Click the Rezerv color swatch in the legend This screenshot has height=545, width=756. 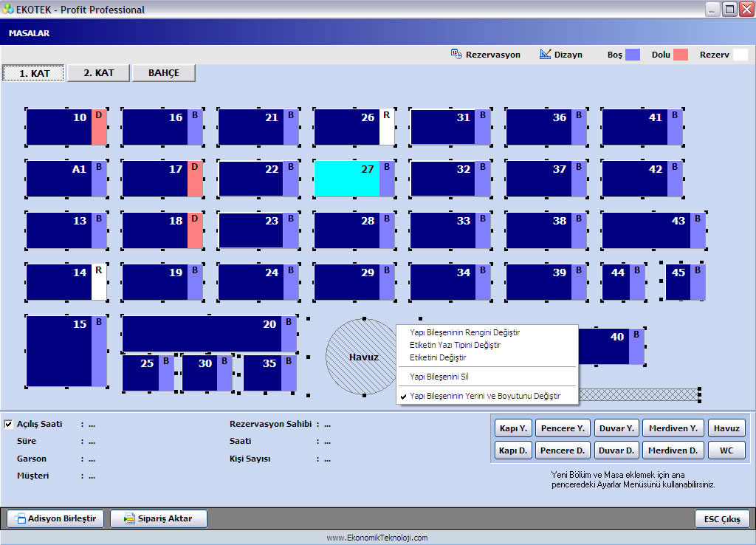coord(740,55)
